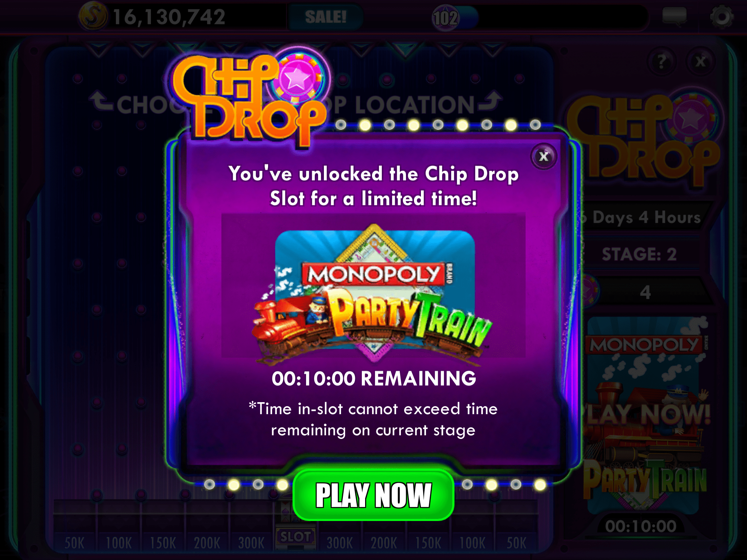This screenshot has height=560, width=747.
Task: Click the gold coin balance icon
Action: (x=93, y=17)
